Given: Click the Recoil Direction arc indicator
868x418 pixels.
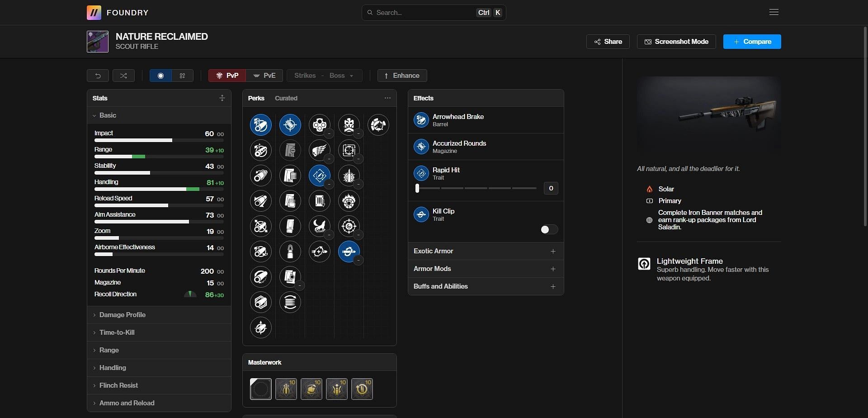Looking at the screenshot, I should click(190, 294).
